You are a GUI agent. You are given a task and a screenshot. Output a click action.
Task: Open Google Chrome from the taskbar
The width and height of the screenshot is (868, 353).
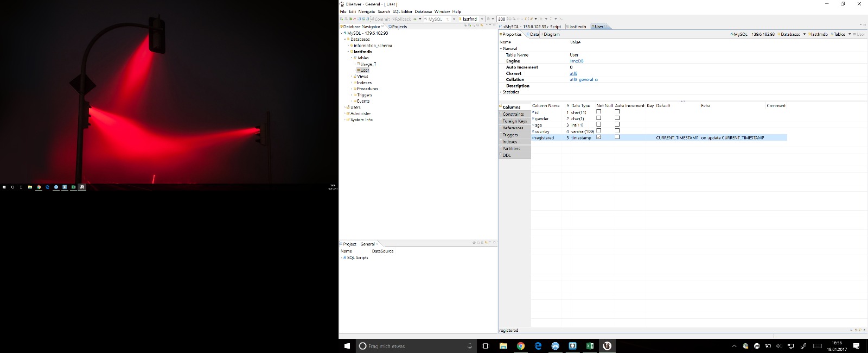(520, 346)
